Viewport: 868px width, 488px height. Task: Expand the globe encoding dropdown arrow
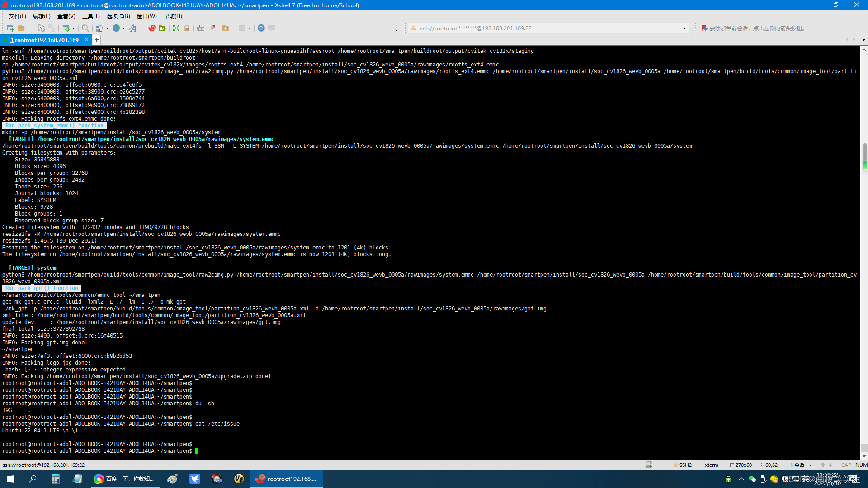click(x=123, y=28)
